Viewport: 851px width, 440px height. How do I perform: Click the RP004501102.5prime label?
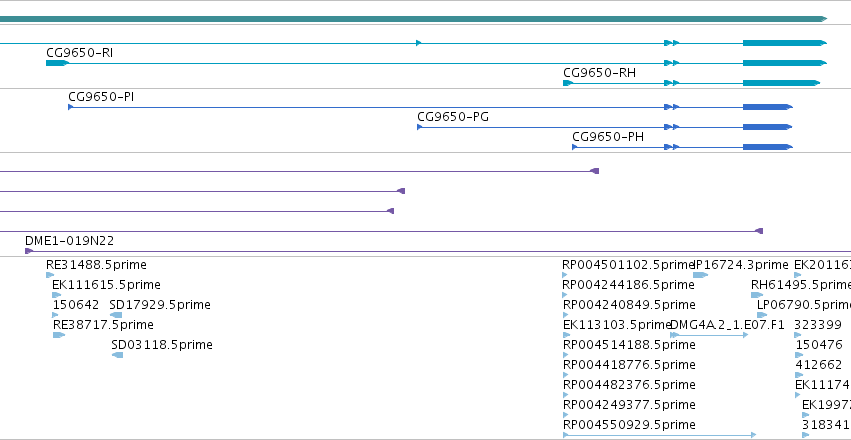(x=628, y=265)
